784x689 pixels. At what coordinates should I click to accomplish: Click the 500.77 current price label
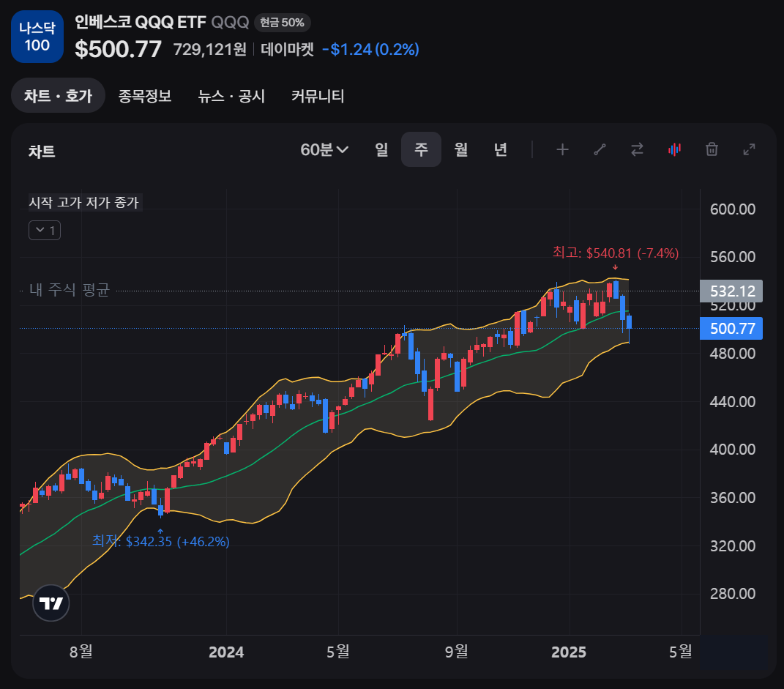pyautogui.click(x=731, y=329)
